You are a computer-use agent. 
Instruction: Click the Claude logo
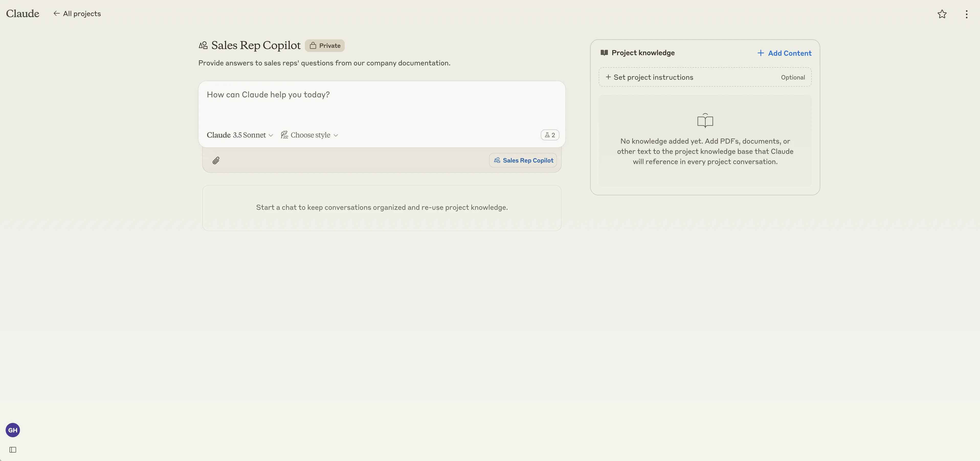coord(23,14)
